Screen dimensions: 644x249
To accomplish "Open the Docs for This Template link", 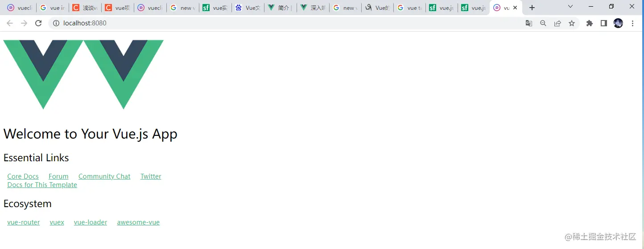I will pyautogui.click(x=42, y=185).
